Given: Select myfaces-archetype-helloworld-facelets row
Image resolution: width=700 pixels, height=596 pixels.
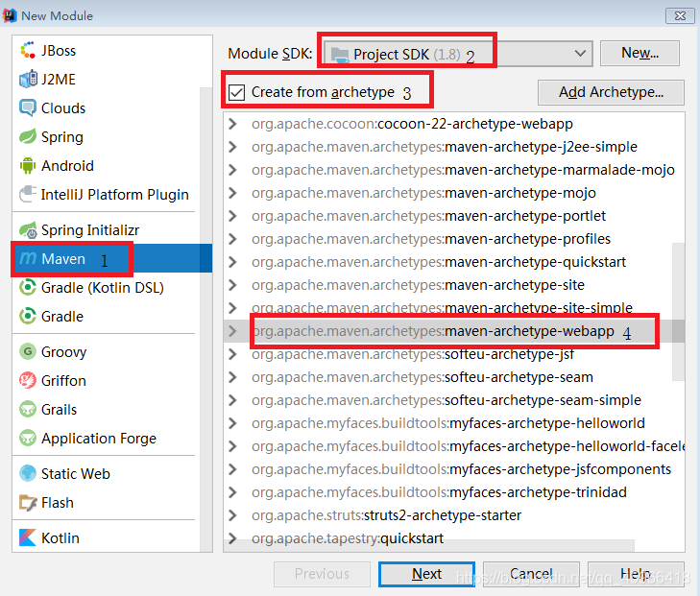Looking at the screenshot, I should (453, 446).
